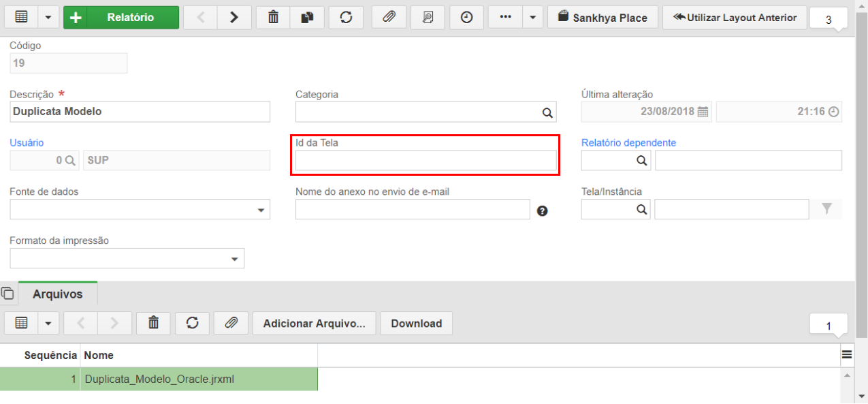Click the Código field
The height and width of the screenshot is (404, 868).
point(69,63)
